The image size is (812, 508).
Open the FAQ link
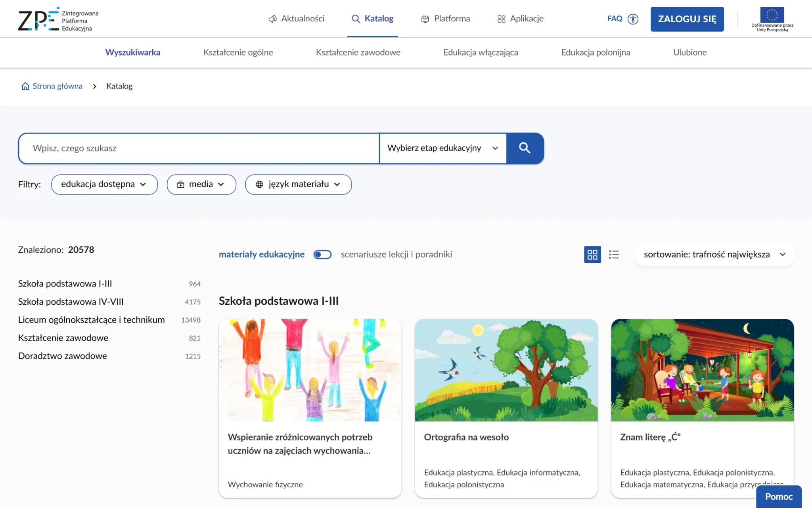pyautogui.click(x=615, y=19)
